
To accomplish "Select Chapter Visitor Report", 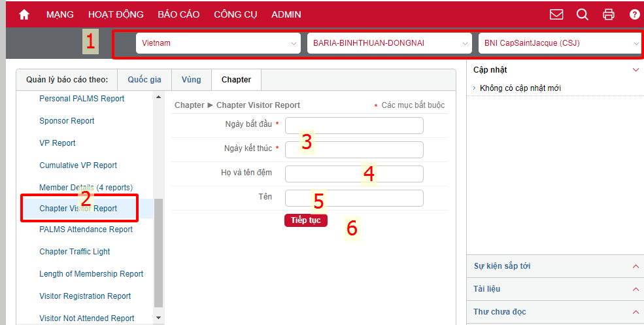I will tap(78, 209).
